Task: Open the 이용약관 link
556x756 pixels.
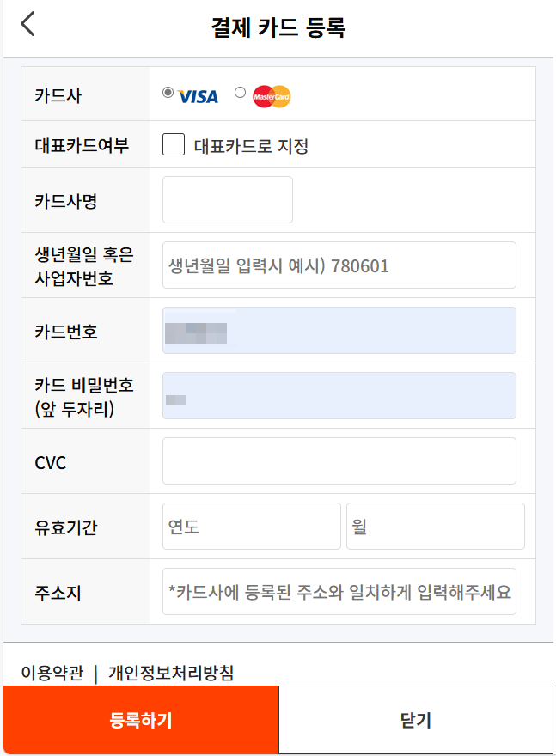Action: coord(52,672)
